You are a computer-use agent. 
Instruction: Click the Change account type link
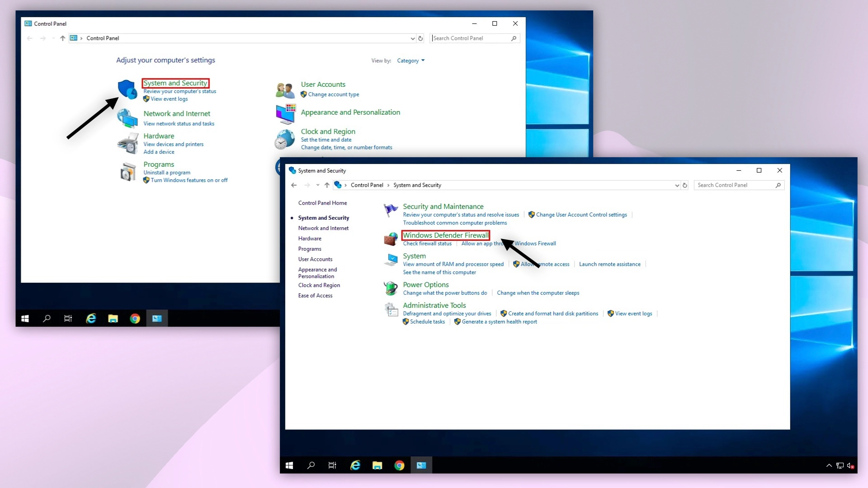point(334,94)
